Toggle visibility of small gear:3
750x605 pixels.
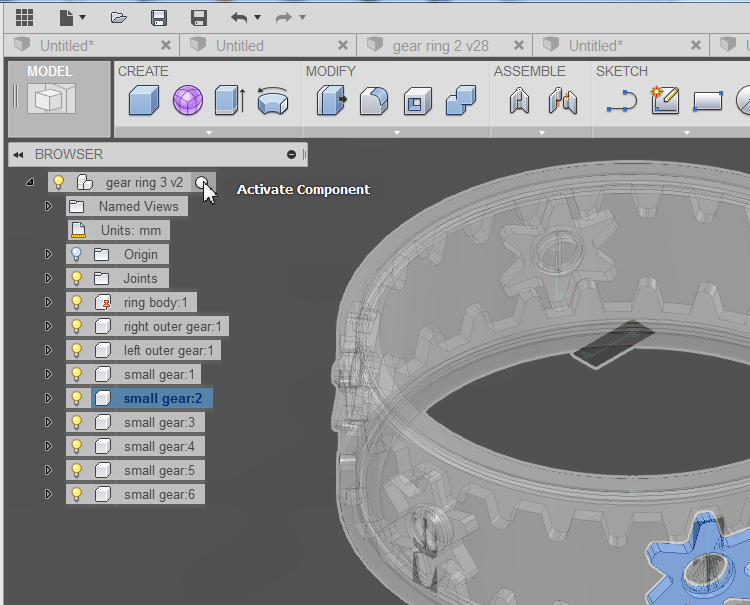click(76, 422)
